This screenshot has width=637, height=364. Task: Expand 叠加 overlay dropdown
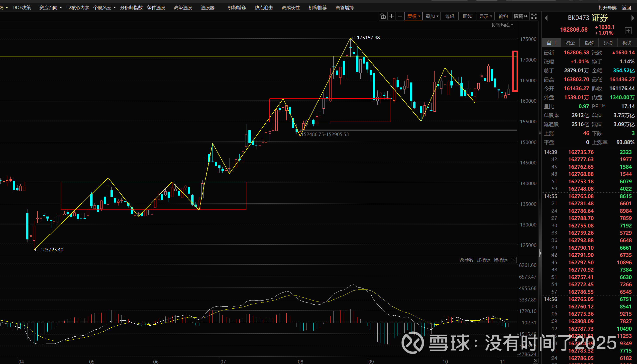[432, 16]
